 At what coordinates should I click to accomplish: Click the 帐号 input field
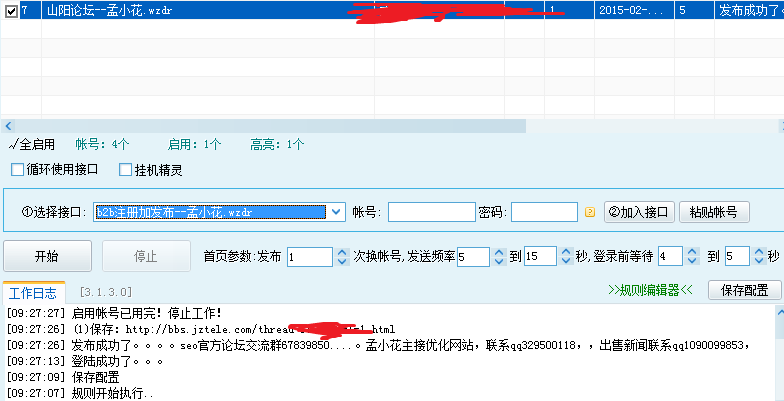[431, 212]
